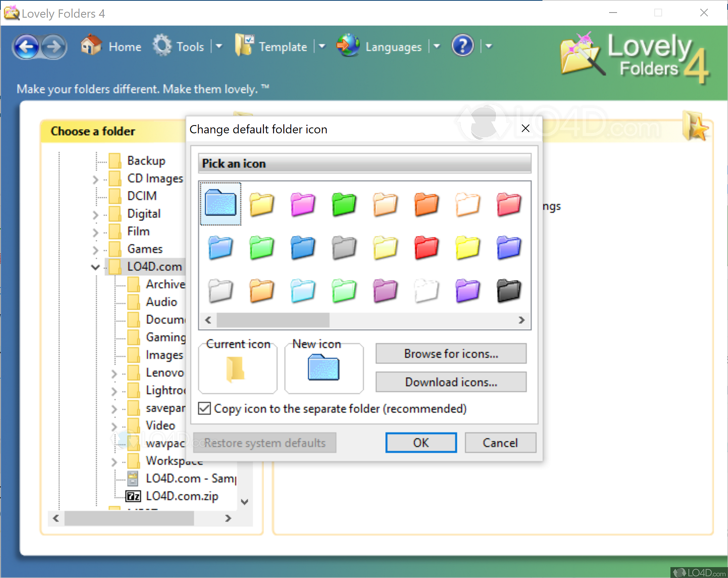Select the solid red folder swatch
Viewport: 728px width, 578px height.
point(426,248)
